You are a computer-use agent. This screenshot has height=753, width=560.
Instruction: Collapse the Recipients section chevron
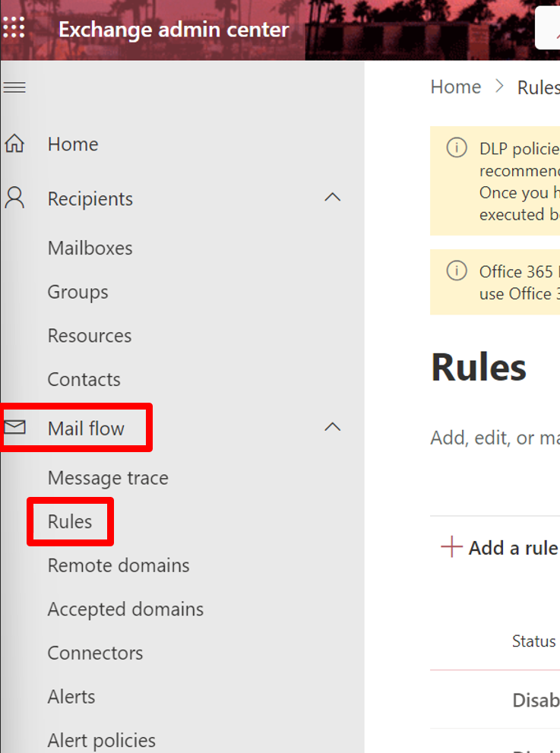332,197
